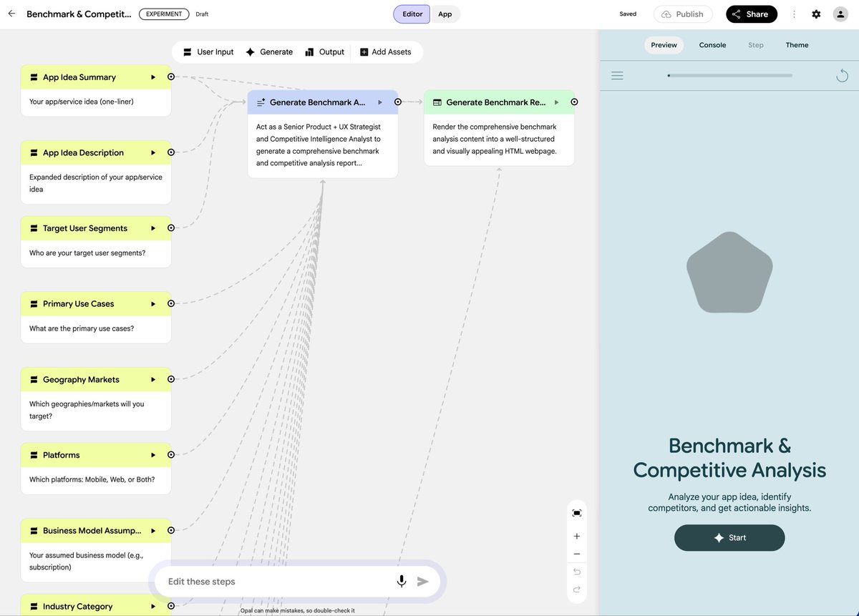This screenshot has width=859, height=616.
Task: Click Start in the app preview
Action: tap(729, 538)
